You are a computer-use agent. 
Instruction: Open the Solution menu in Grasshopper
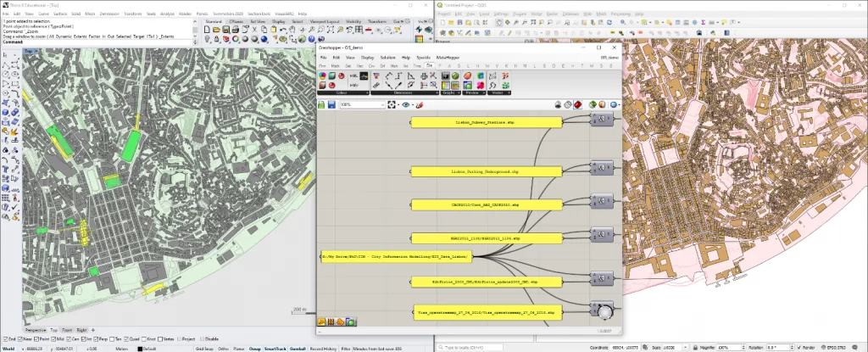(x=387, y=57)
